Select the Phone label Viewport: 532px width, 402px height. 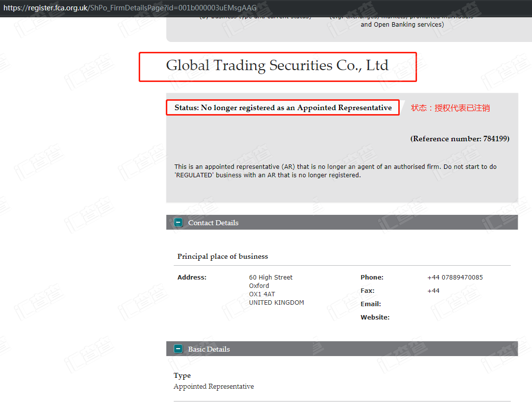(x=372, y=278)
